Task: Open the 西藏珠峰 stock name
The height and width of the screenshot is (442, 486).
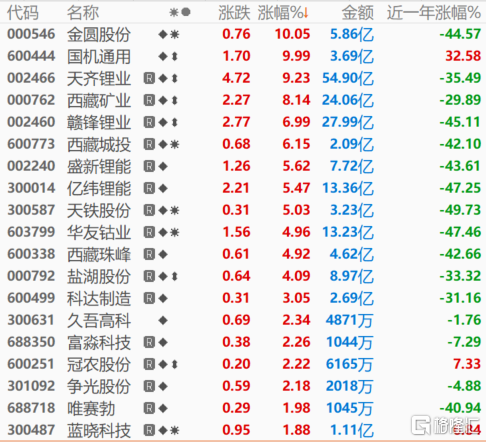Action: pyautogui.click(x=99, y=254)
